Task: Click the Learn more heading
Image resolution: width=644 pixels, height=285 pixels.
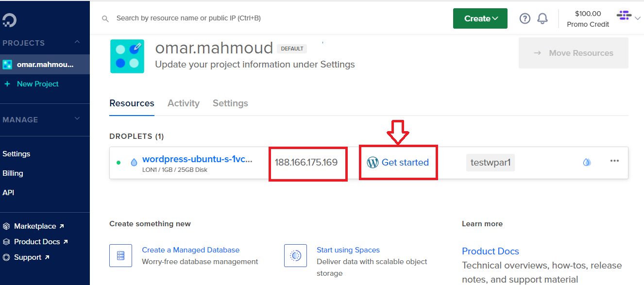Action: pos(482,224)
